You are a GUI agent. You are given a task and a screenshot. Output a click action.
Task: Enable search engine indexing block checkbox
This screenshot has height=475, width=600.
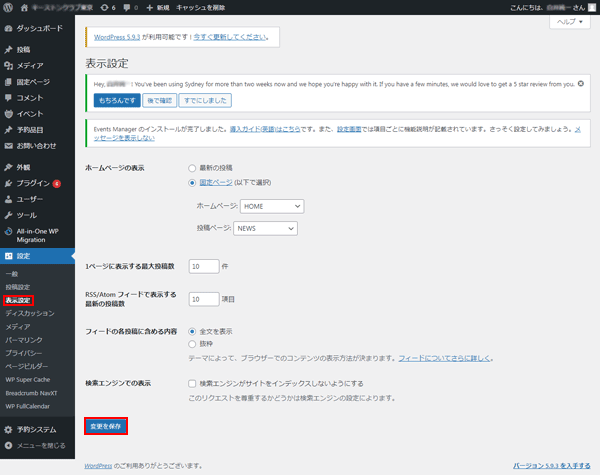(x=192, y=383)
